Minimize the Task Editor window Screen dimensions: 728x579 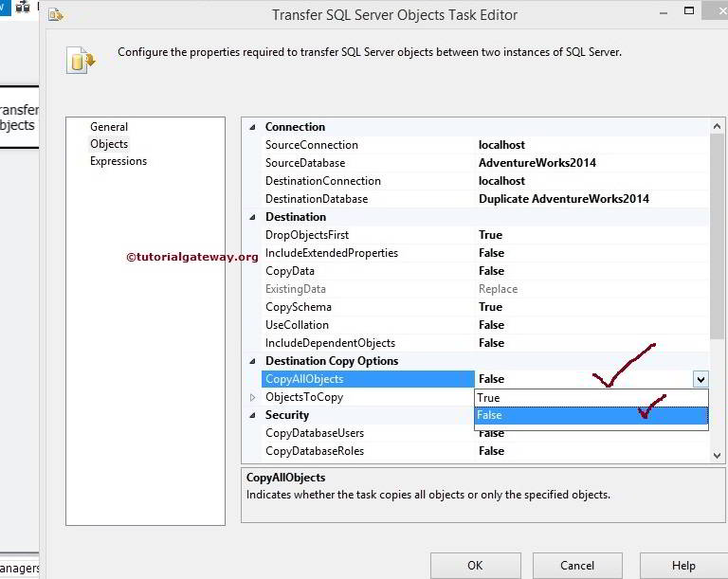(664, 13)
